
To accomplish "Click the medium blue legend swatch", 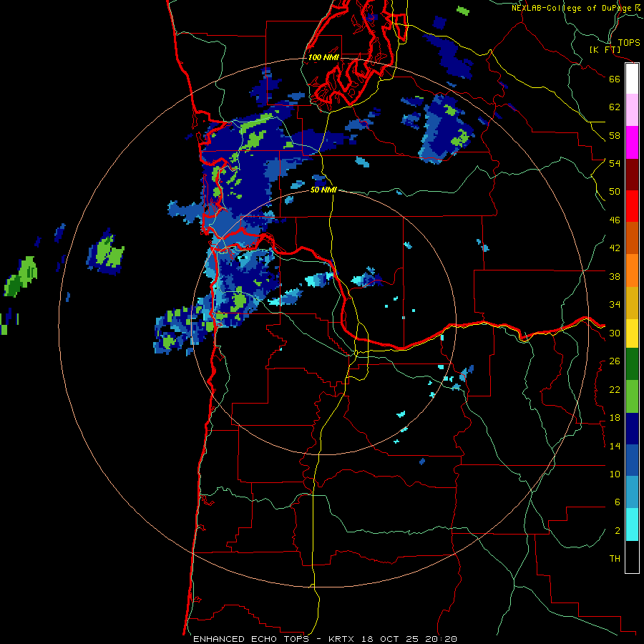I will point(632,461).
